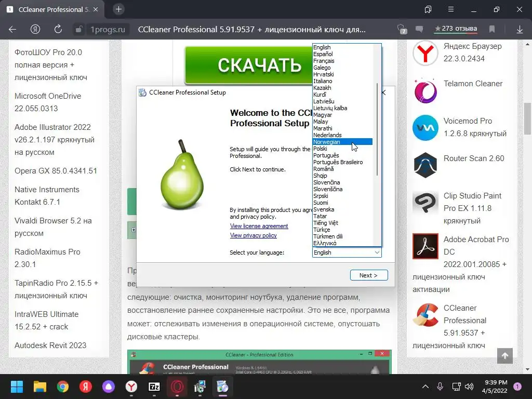
Task: Open Opera browser from taskbar
Action: coord(177,387)
